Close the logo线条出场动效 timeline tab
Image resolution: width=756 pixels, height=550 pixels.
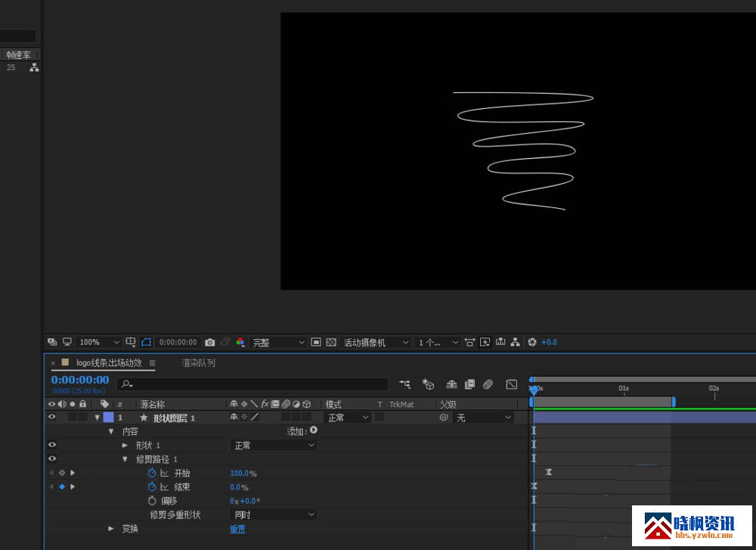click(53, 363)
